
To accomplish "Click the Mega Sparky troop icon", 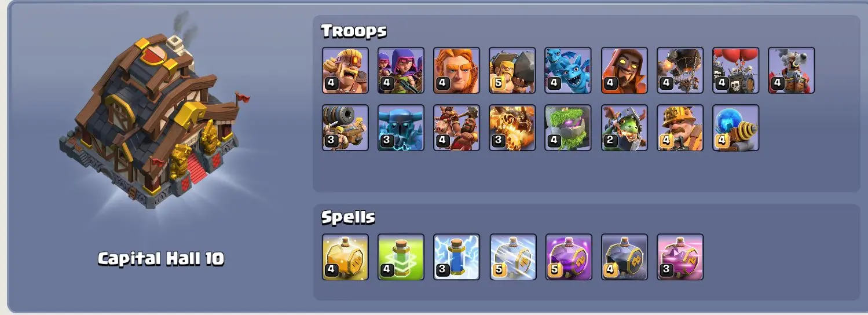I will coord(735,128).
